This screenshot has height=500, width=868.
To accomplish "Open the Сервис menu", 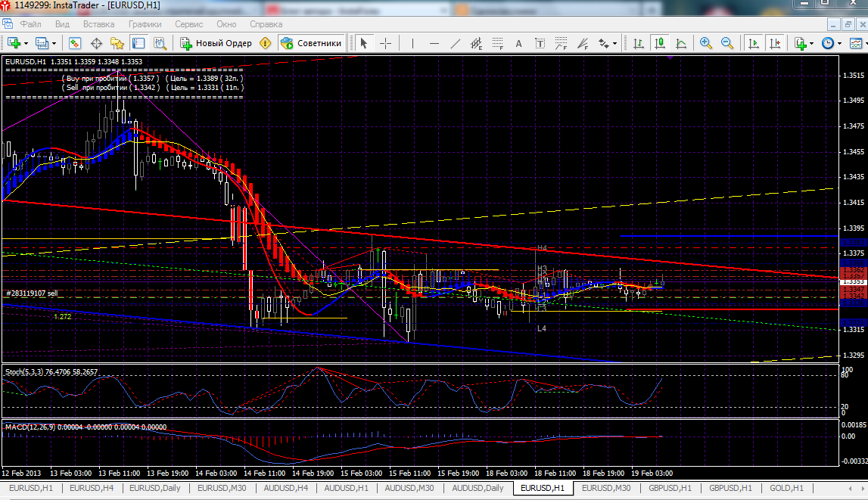I will (188, 24).
